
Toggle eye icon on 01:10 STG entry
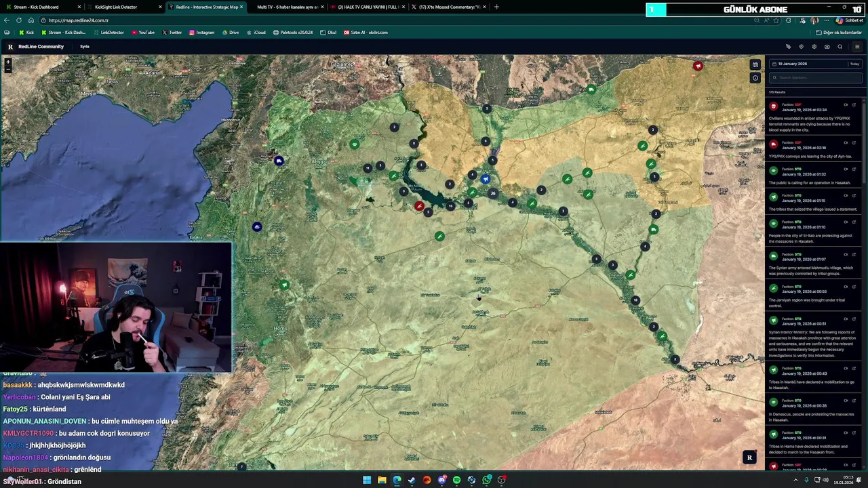pyautogui.click(x=846, y=222)
